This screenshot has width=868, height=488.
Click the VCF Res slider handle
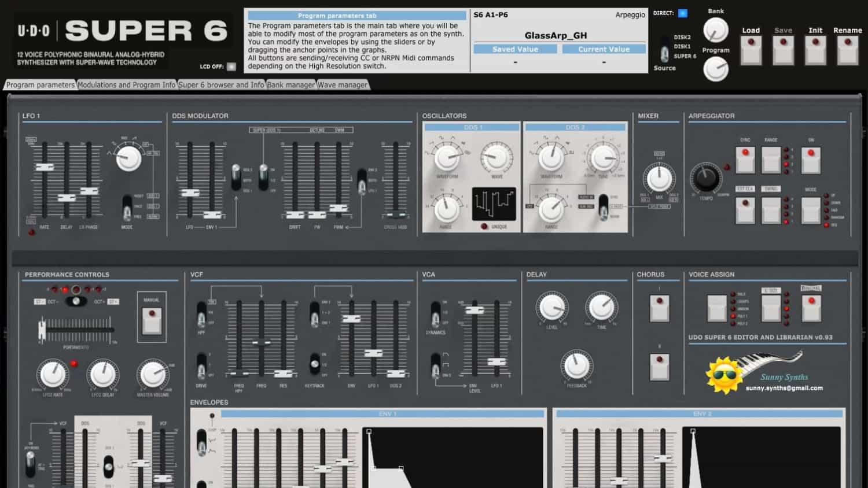pyautogui.click(x=283, y=374)
